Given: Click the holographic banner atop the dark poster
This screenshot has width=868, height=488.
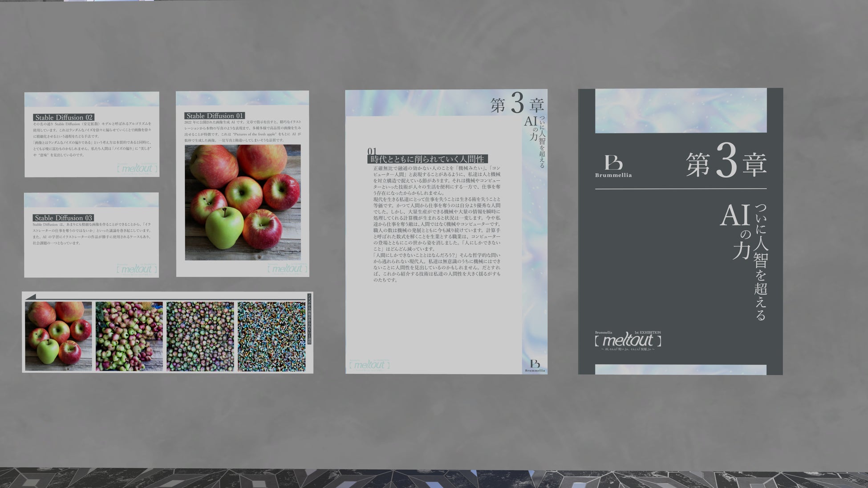Looking at the screenshot, I should [681, 110].
